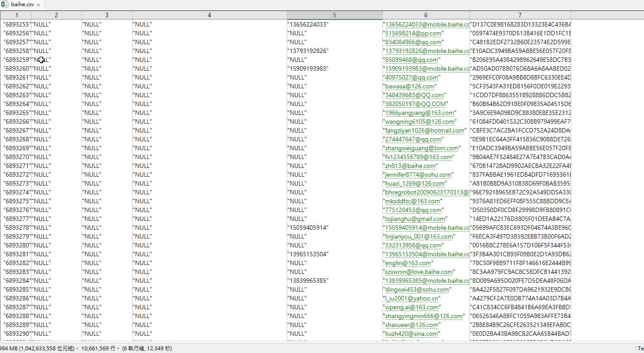Click the 382050197@QQ.COM link
Screen dimensions: 644x353
tap(415, 104)
